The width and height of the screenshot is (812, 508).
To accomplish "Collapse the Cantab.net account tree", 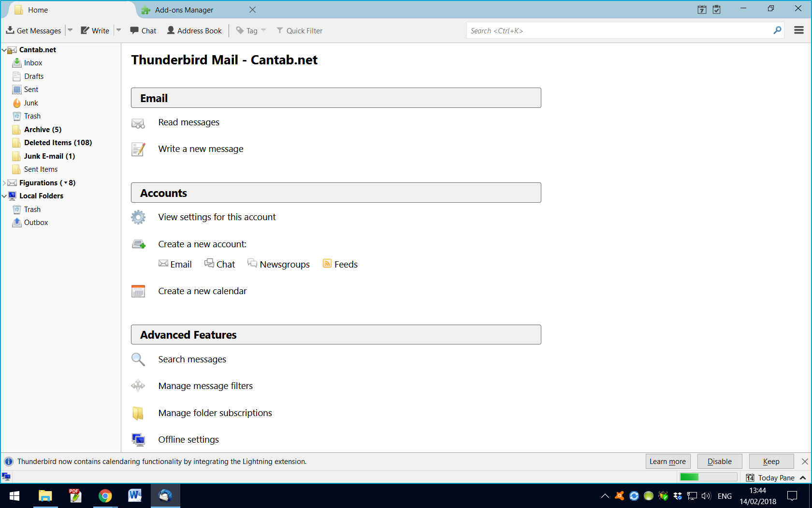I will click(4, 49).
